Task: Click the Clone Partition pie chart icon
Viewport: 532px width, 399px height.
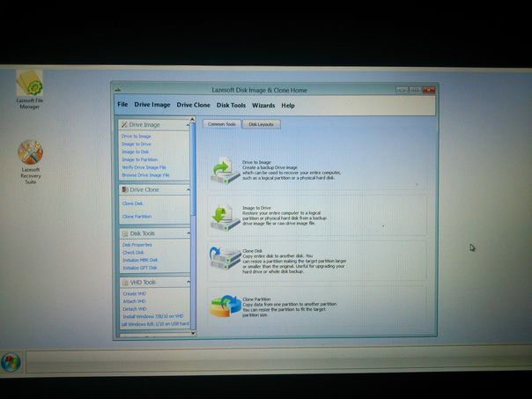Action: coord(225,306)
